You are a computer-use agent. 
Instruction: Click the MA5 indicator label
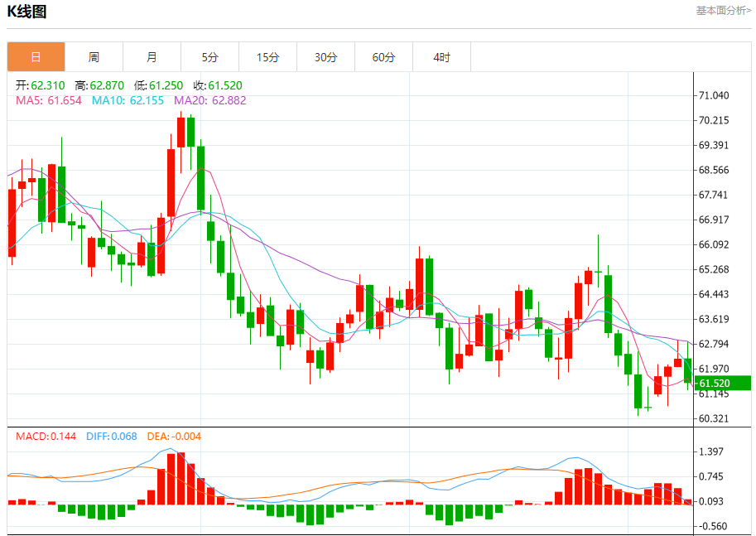coord(49,100)
